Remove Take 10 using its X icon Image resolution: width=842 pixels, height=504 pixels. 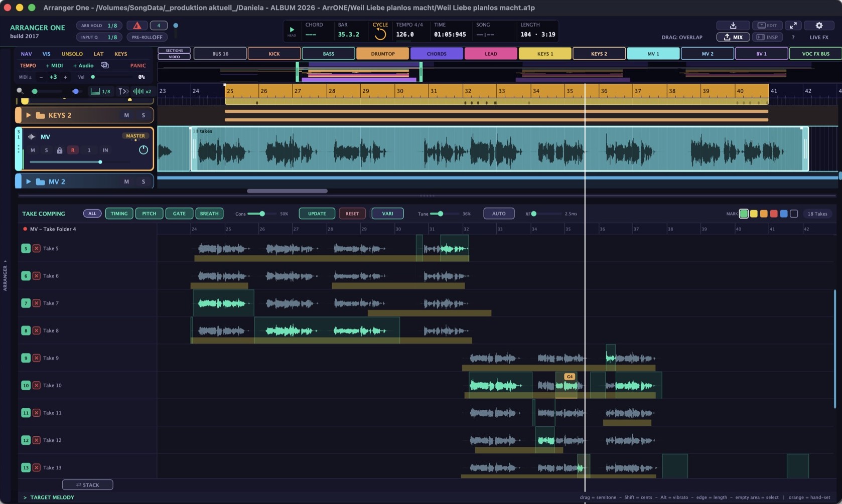pos(37,386)
